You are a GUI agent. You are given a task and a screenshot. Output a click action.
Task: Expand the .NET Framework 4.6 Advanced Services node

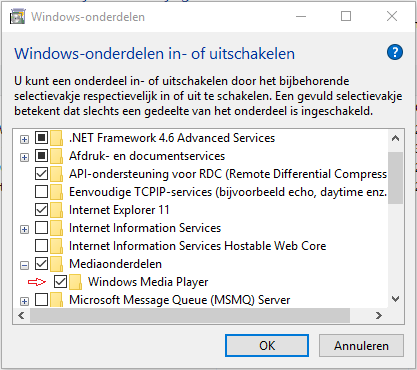point(24,139)
